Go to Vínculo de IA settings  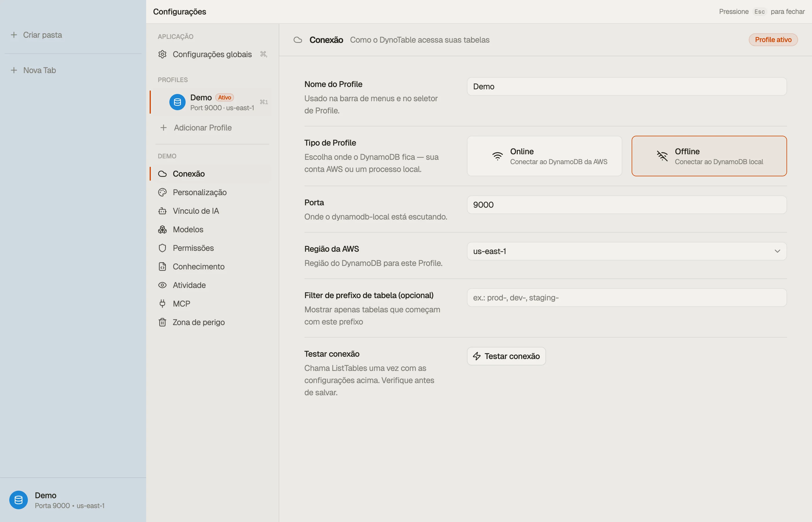click(x=212, y=211)
